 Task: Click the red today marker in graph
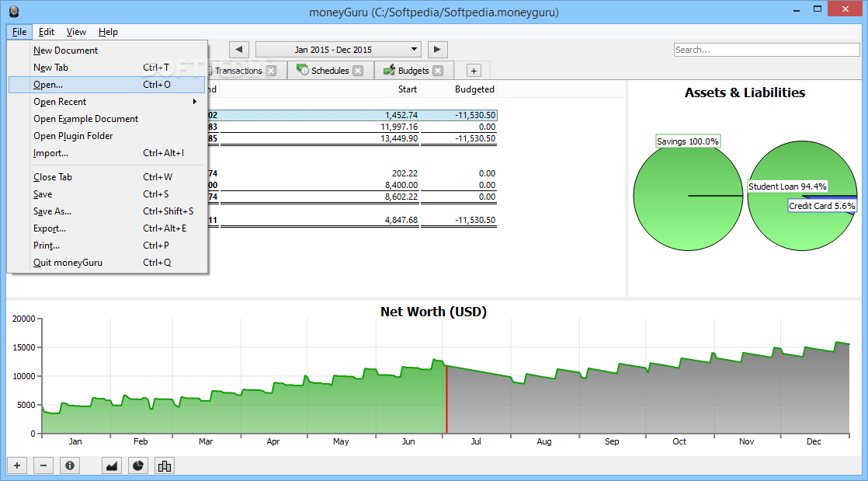(446, 399)
